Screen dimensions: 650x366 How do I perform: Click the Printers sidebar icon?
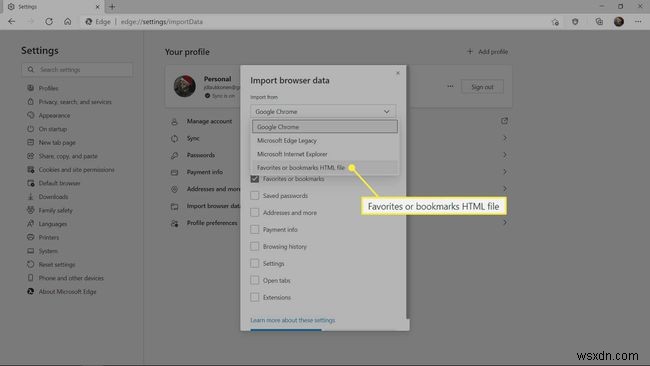(x=30, y=237)
